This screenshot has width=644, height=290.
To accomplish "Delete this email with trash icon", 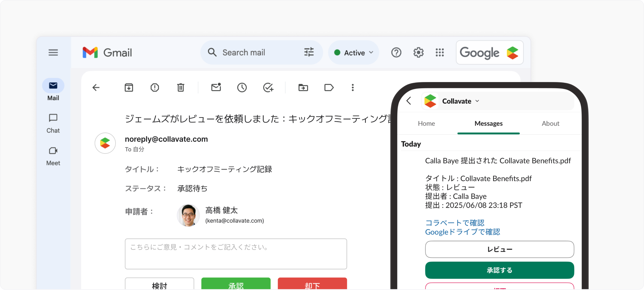I will 181,88.
